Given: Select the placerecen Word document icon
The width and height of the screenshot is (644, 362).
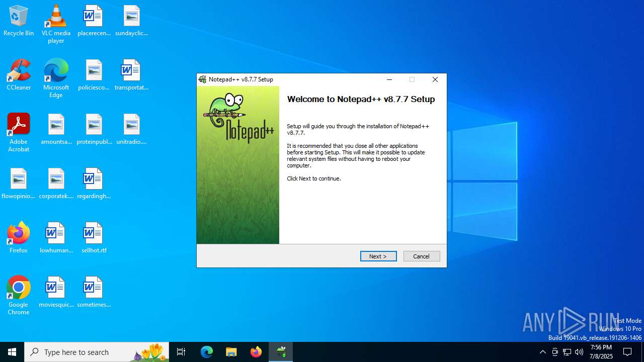Looking at the screenshot, I should pyautogui.click(x=94, y=21).
